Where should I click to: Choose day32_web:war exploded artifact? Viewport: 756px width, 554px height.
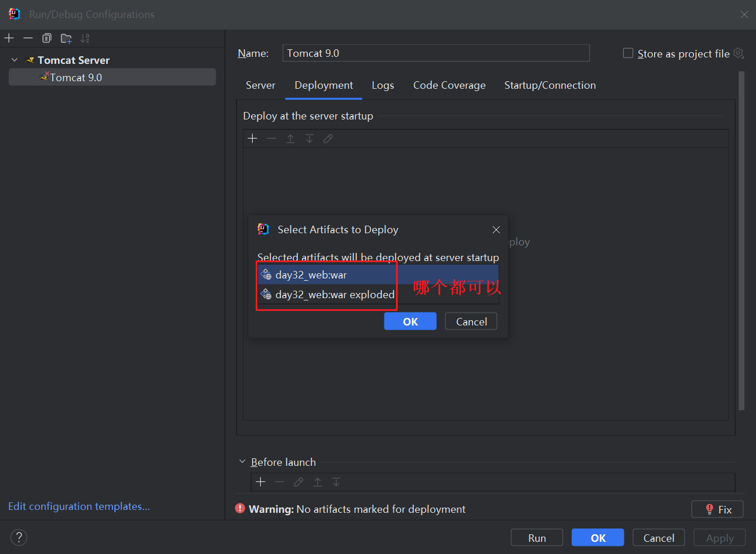378,294
